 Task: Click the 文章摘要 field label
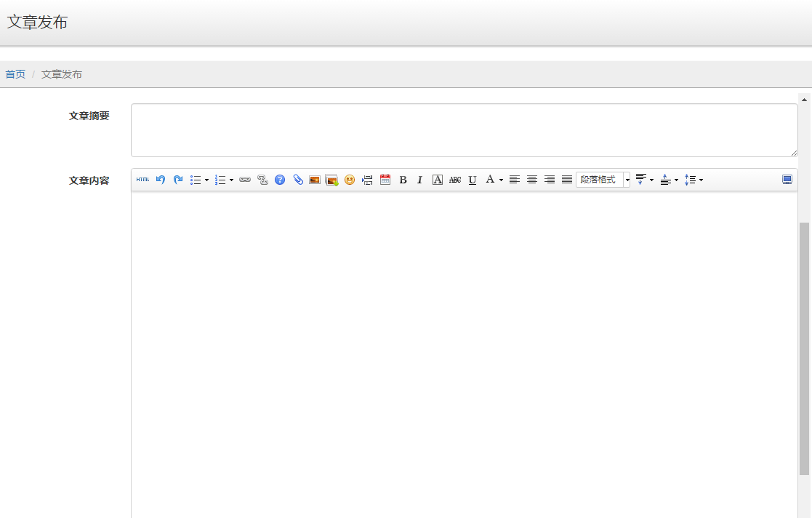pyautogui.click(x=89, y=116)
